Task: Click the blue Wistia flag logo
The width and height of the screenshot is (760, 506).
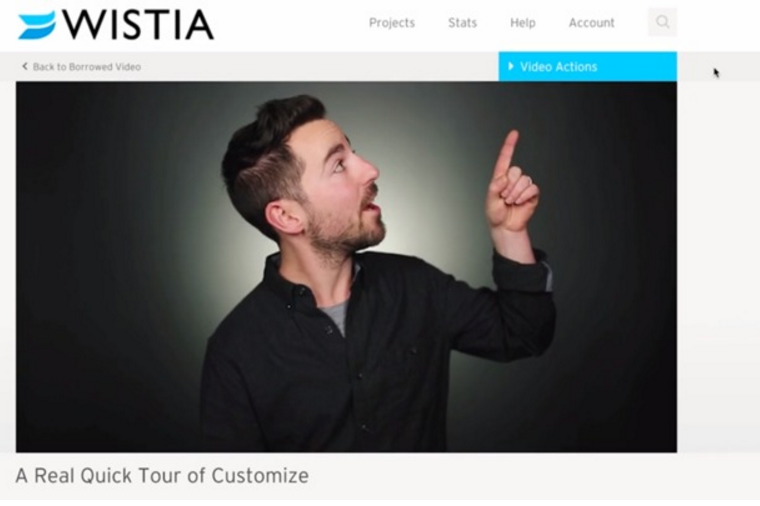Action: point(37,25)
